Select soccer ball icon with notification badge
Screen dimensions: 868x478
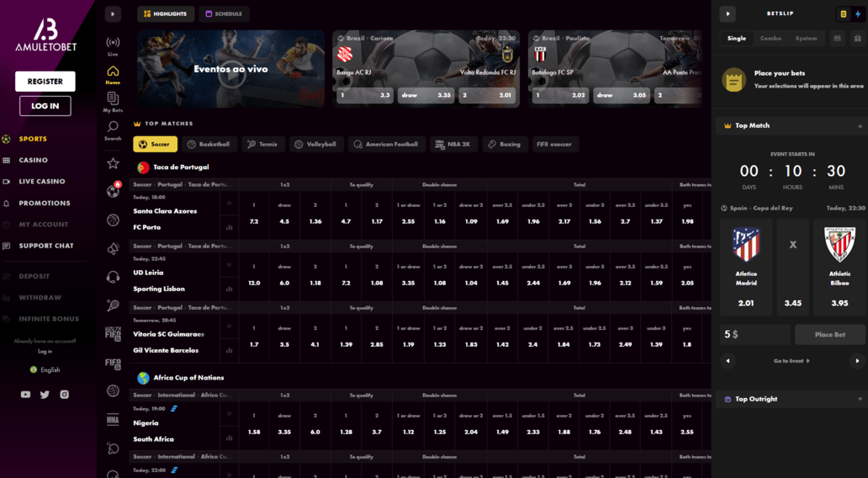click(x=114, y=190)
